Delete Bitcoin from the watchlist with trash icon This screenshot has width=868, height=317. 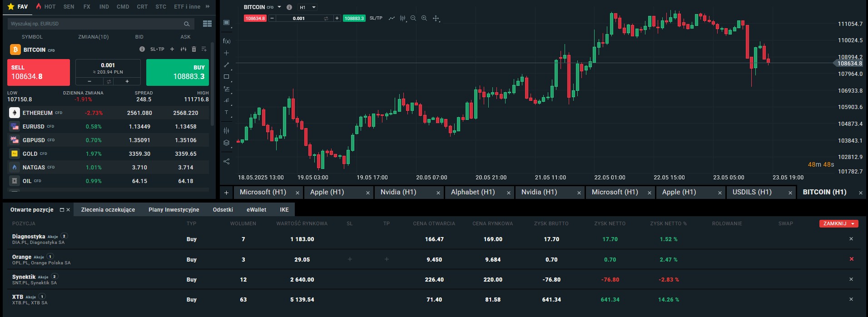[x=194, y=49]
